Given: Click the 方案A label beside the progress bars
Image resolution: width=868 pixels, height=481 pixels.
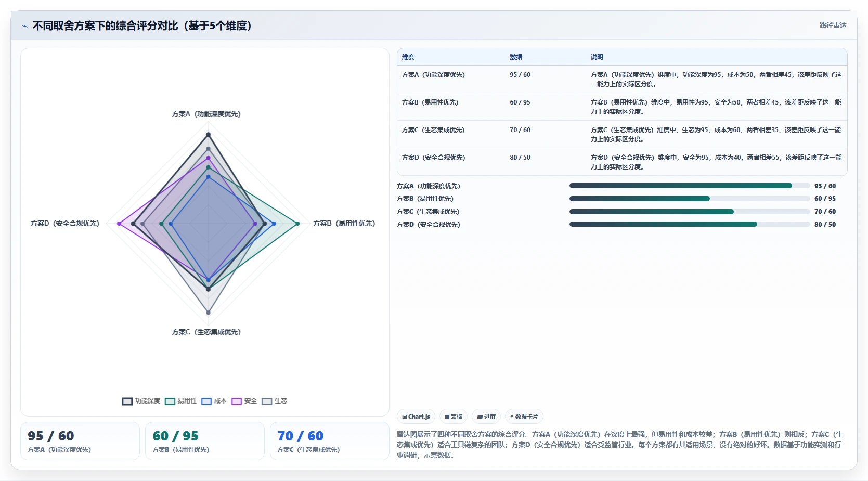Looking at the screenshot, I should (429, 186).
